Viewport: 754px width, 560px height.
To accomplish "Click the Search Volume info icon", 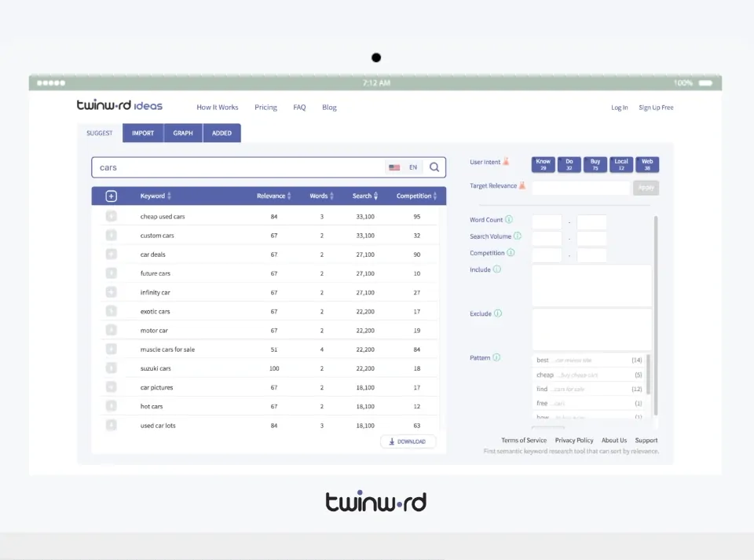I will point(518,236).
